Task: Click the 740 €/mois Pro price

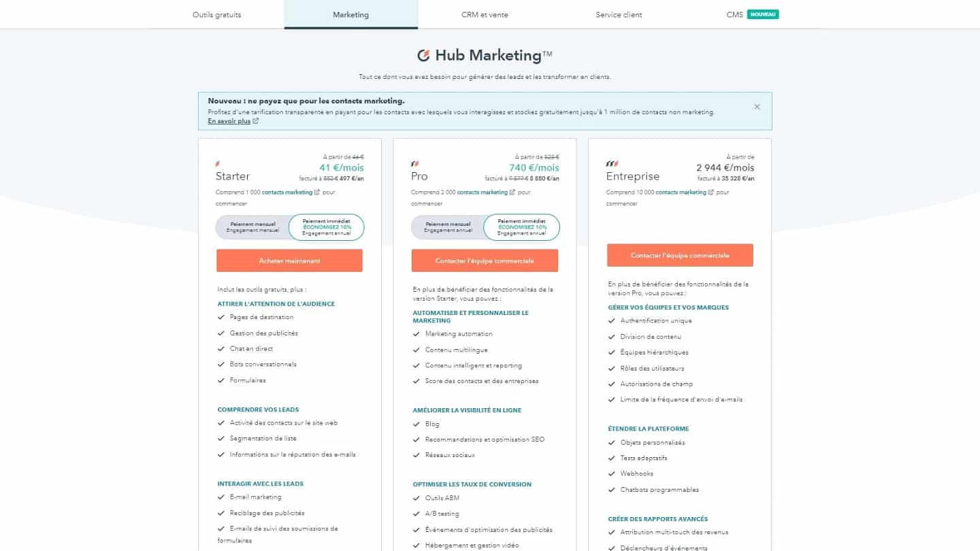Action: coord(534,167)
